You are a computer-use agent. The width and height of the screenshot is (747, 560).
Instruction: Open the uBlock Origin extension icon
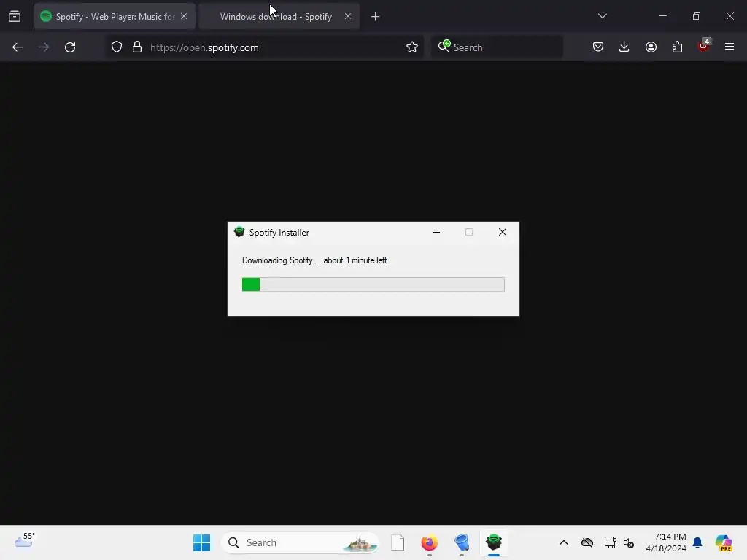coord(704,46)
